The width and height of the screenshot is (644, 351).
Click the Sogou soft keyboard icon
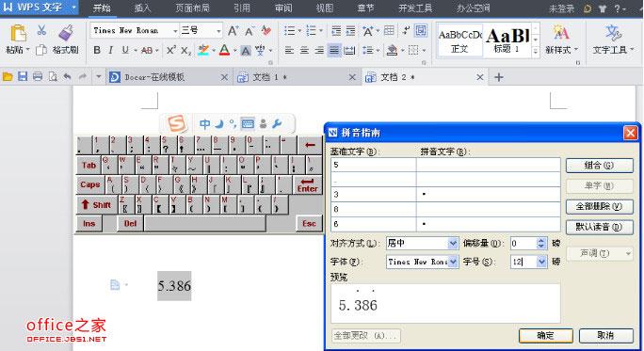[248, 123]
